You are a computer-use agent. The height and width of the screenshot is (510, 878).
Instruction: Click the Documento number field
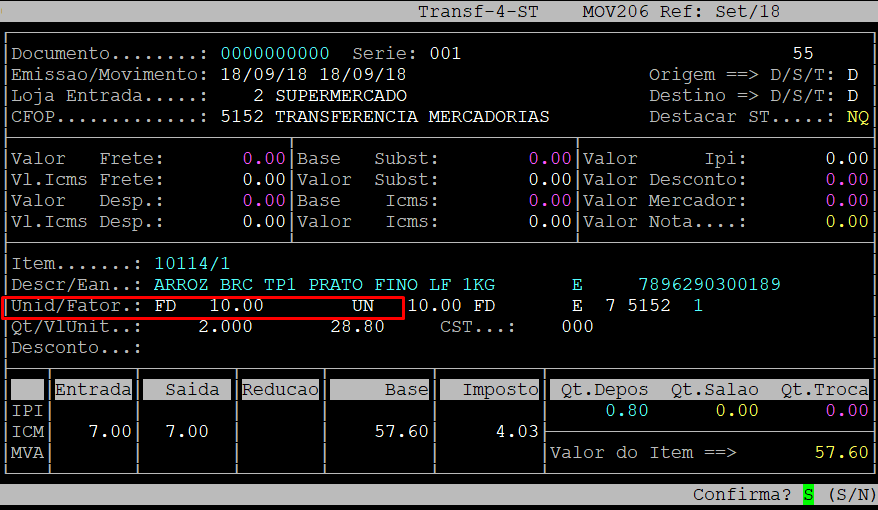pyautogui.click(x=275, y=53)
